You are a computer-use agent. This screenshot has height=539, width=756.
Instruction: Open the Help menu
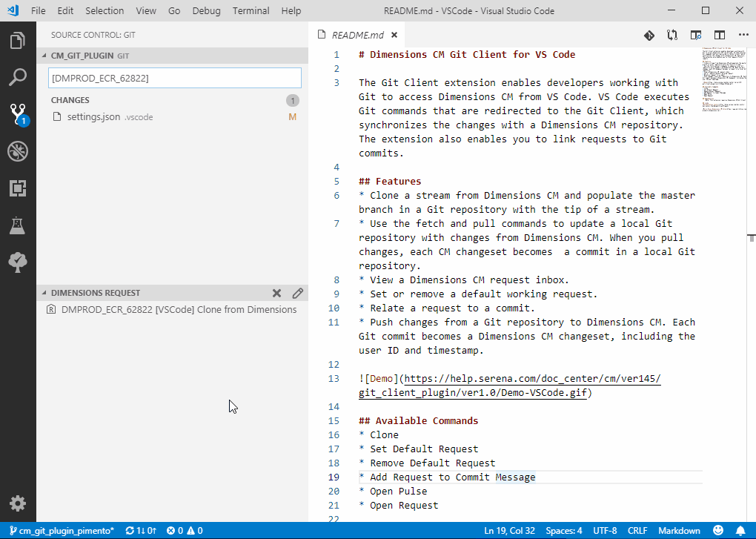point(291,10)
